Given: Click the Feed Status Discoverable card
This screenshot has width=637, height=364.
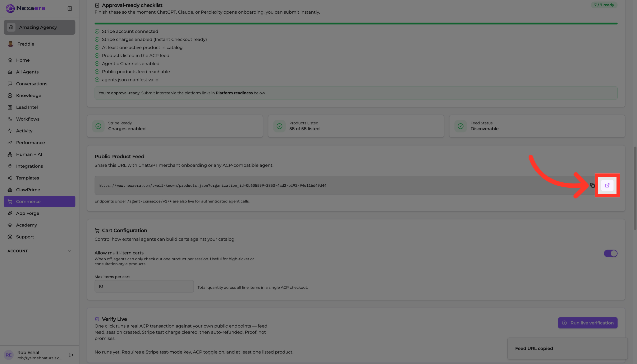Looking at the screenshot, I should coord(537,126).
